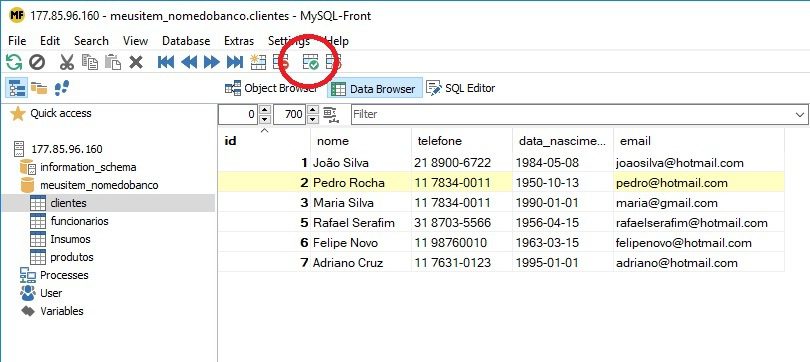Open the Edit menu
This screenshot has height=362, width=810.
click(x=50, y=41)
